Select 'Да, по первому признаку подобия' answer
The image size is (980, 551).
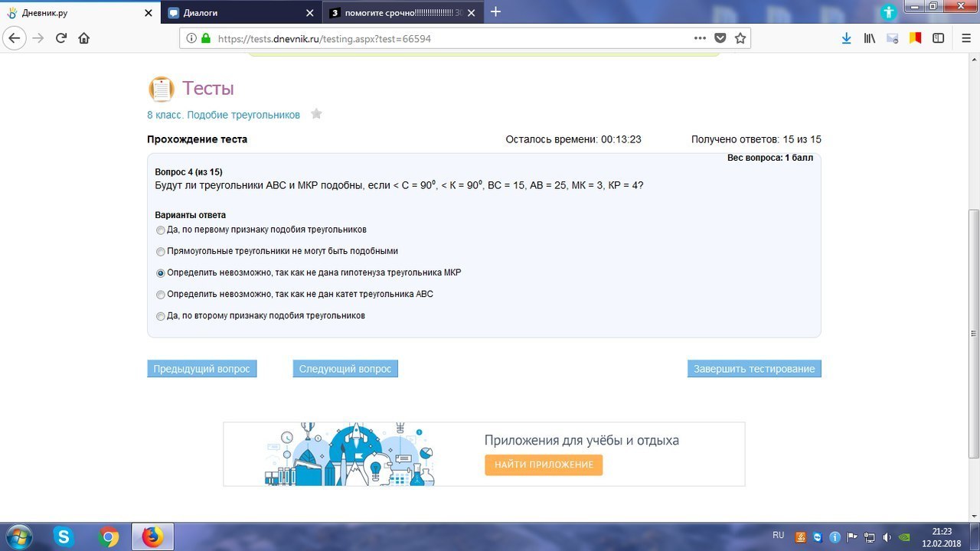coord(160,230)
